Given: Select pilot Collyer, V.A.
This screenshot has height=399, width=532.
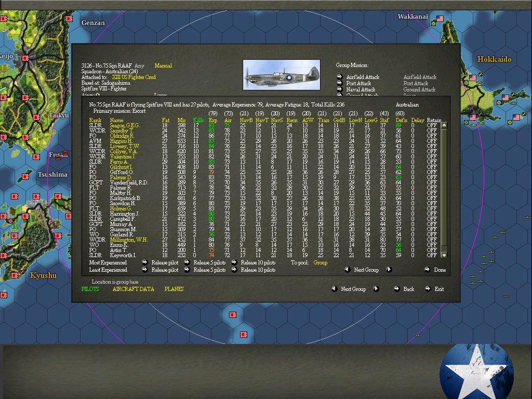Looking at the screenshot, I should (124, 151).
